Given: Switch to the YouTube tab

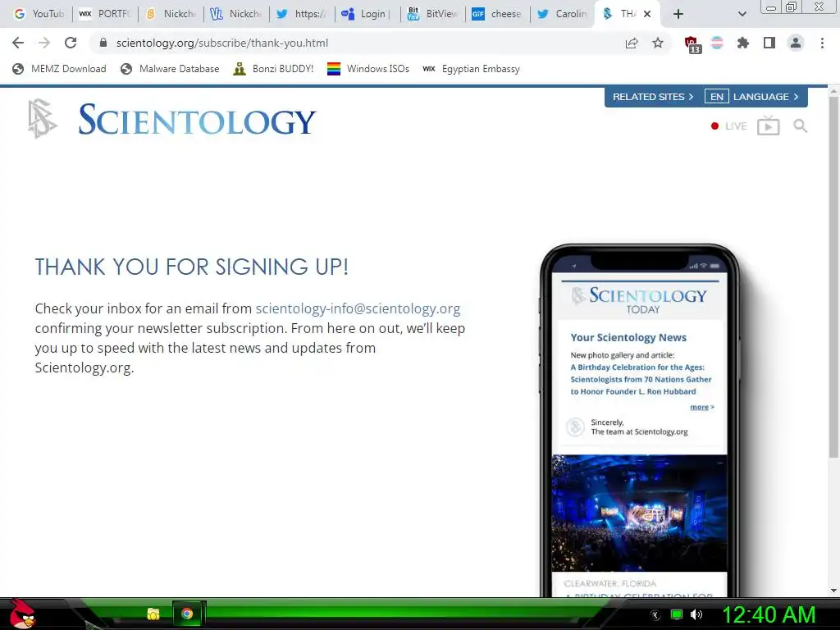Looking at the screenshot, I should [x=39, y=14].
